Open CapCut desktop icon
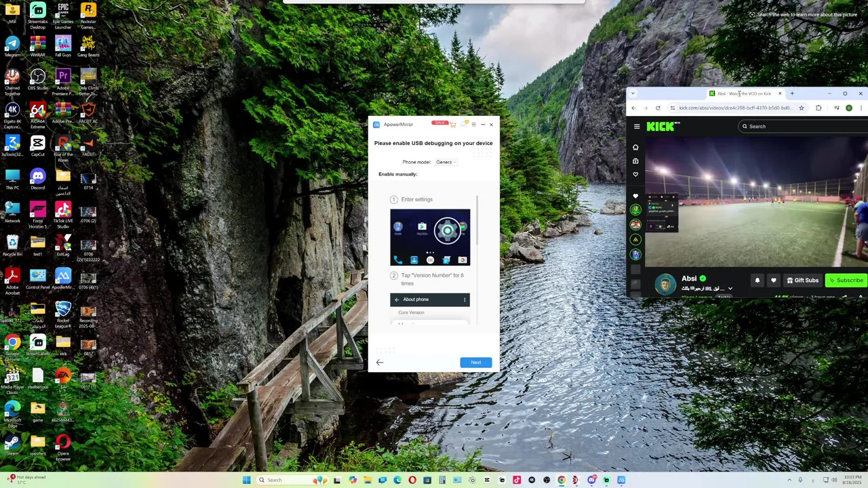This screenshot has height=488, width=868. click(x=37, y=146)
